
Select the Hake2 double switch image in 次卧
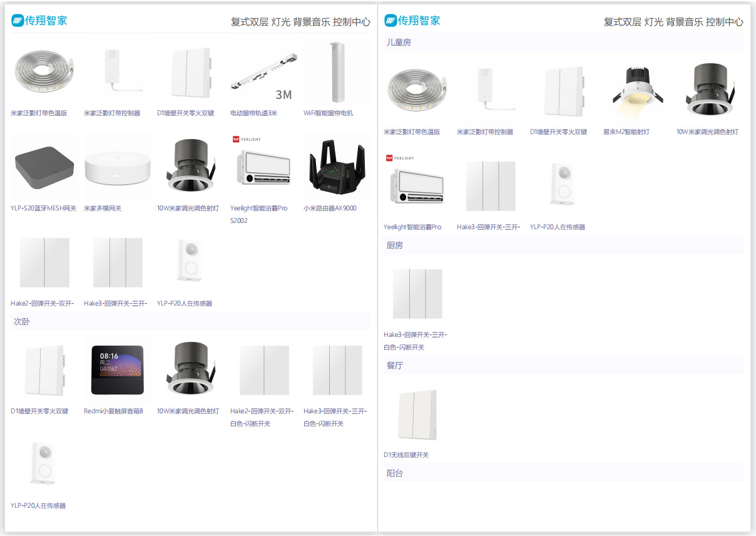click(x=263, y=369)
